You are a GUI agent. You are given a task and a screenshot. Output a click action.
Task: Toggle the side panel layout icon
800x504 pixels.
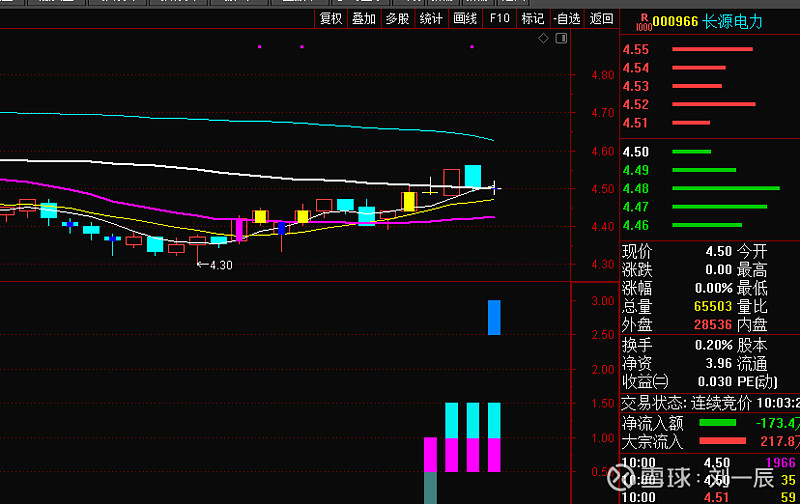coord(560,39)
